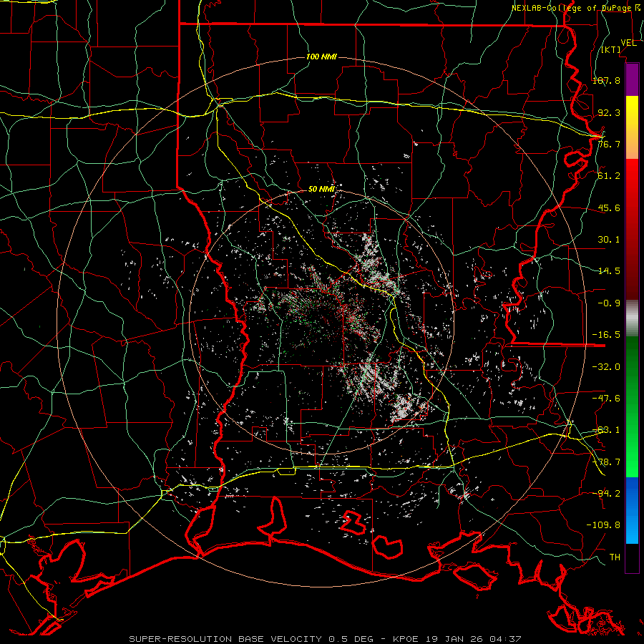
Task: Click the -16.5 velocity scale value
Action: pos(606,335)
